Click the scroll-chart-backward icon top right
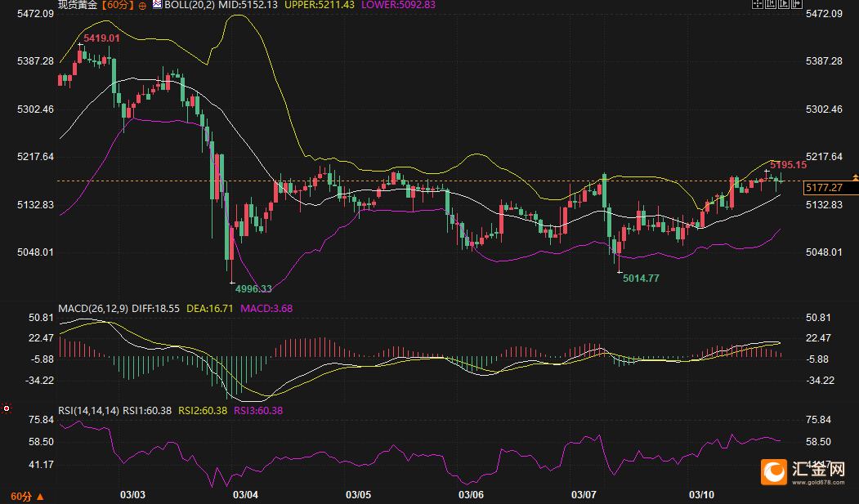 (x=771, y=4)
